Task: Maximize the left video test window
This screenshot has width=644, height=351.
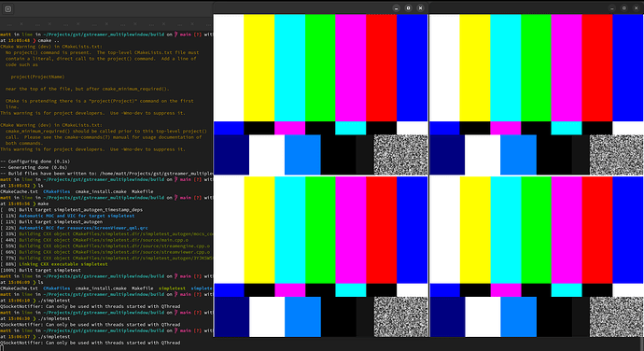Action: 408,8
